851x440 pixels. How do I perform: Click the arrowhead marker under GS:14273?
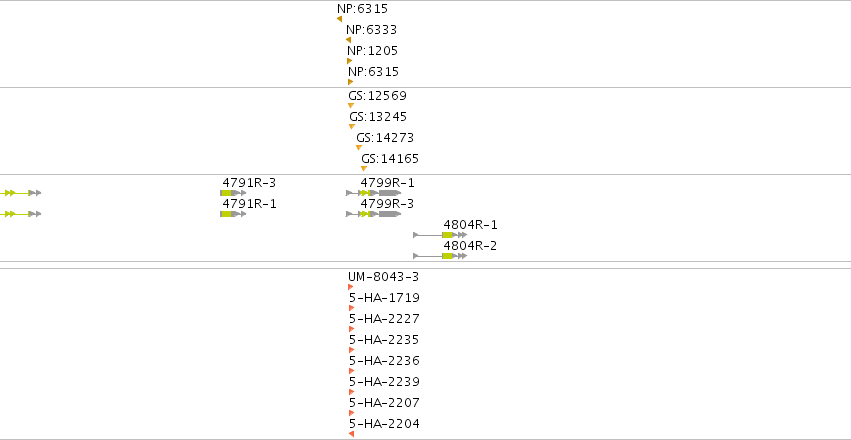pos(359,148)
